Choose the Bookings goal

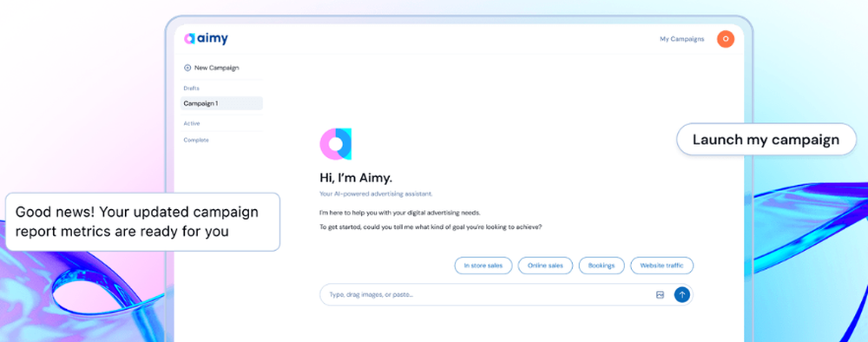pyautogui.click(x=602, y=266)
